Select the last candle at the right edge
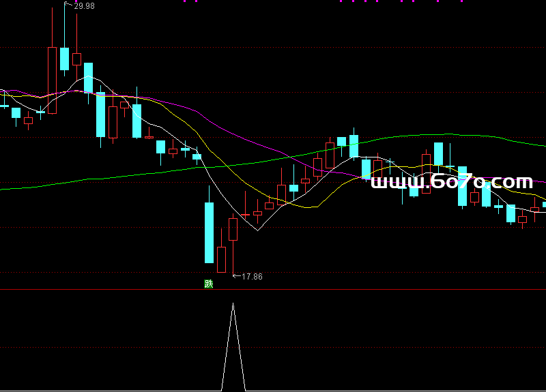The image size is (546, 392). [544, 205]
